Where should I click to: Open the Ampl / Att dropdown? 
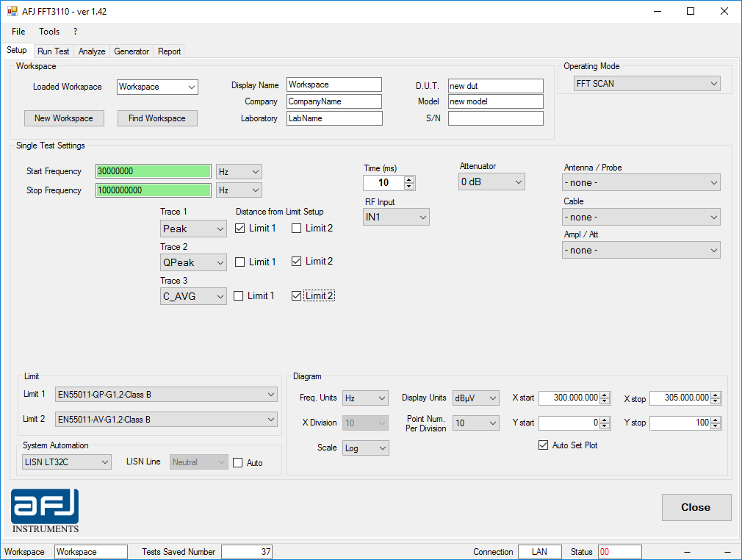(641, 251)
